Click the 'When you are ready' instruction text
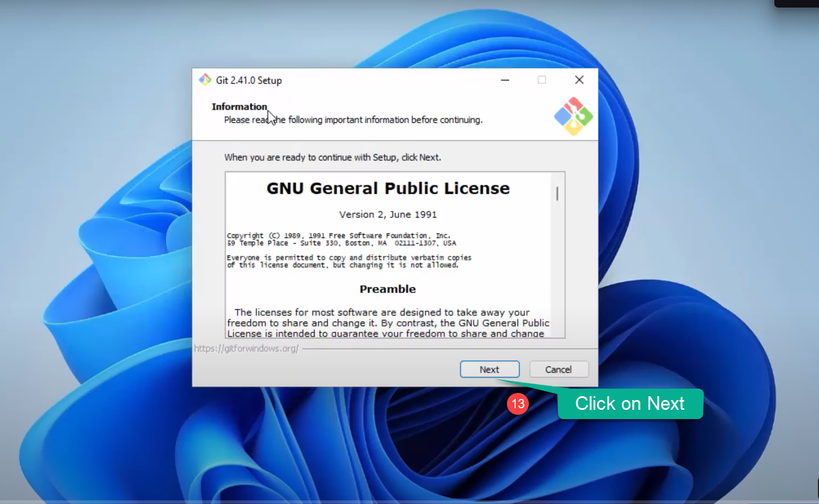The width and height of the screenshot is (819, 504). click(x=333, y=157)
